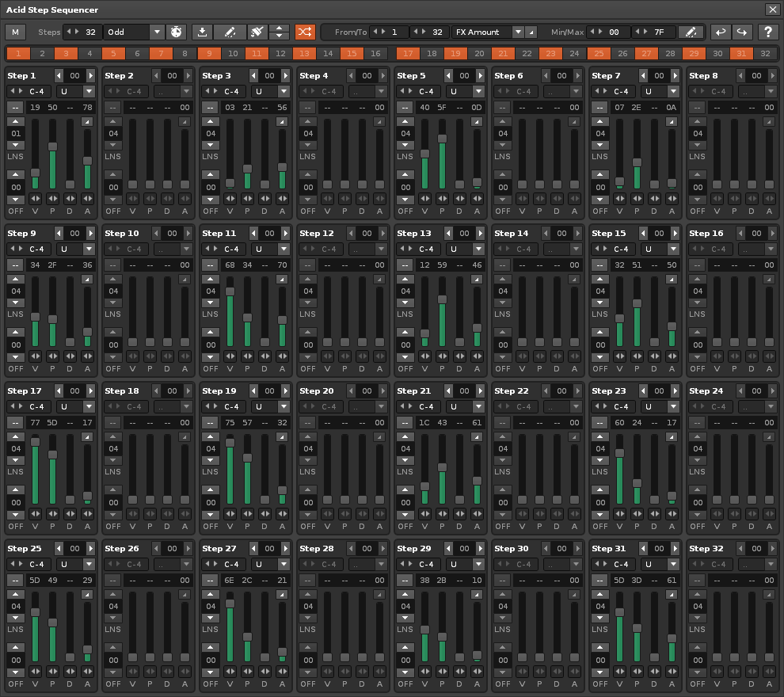Screen dimensions: 784x697
Task: Click the C-4 note stepper in Step 23
Action: (615, 406)
